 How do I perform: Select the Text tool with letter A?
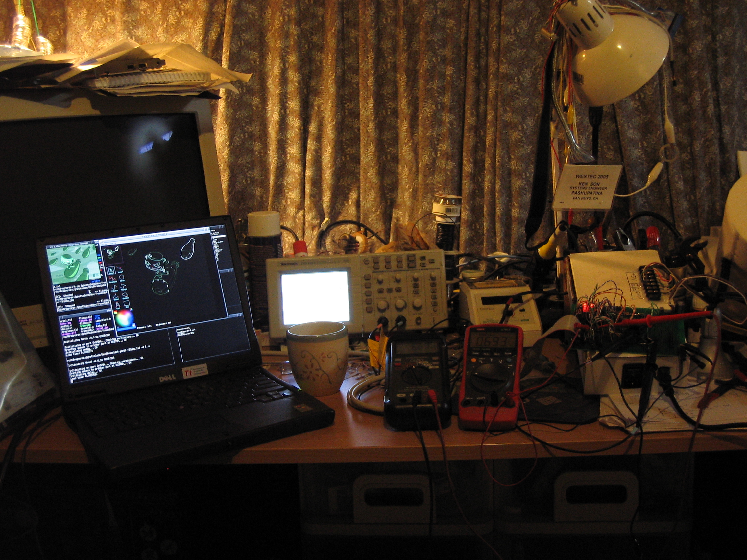click(x=118, y=306)
